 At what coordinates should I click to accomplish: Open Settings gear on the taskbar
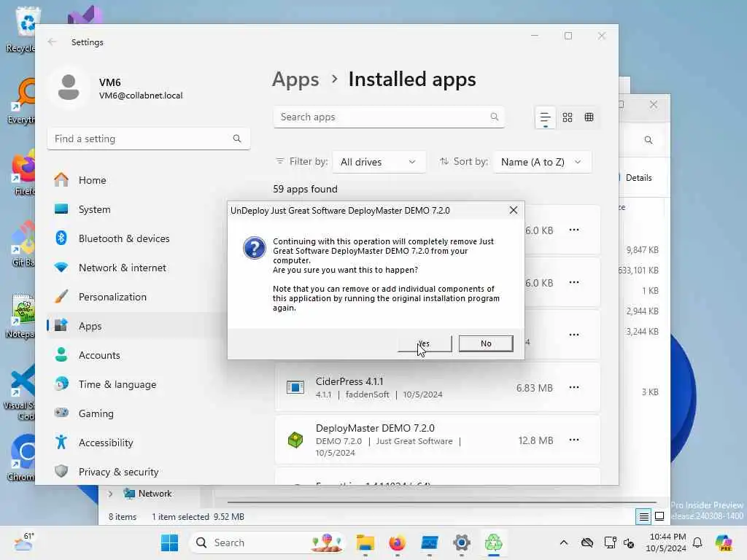point(461,542)
